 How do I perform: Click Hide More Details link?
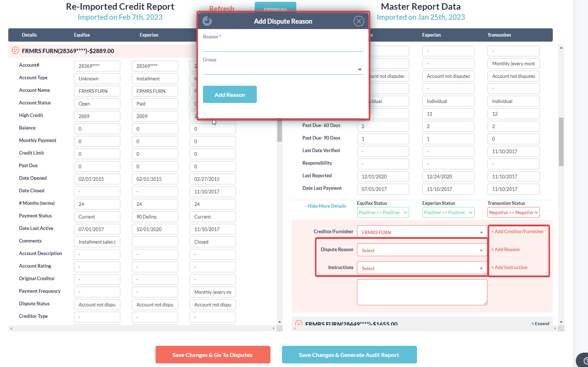pyautogui.click(x=326, y=206)
